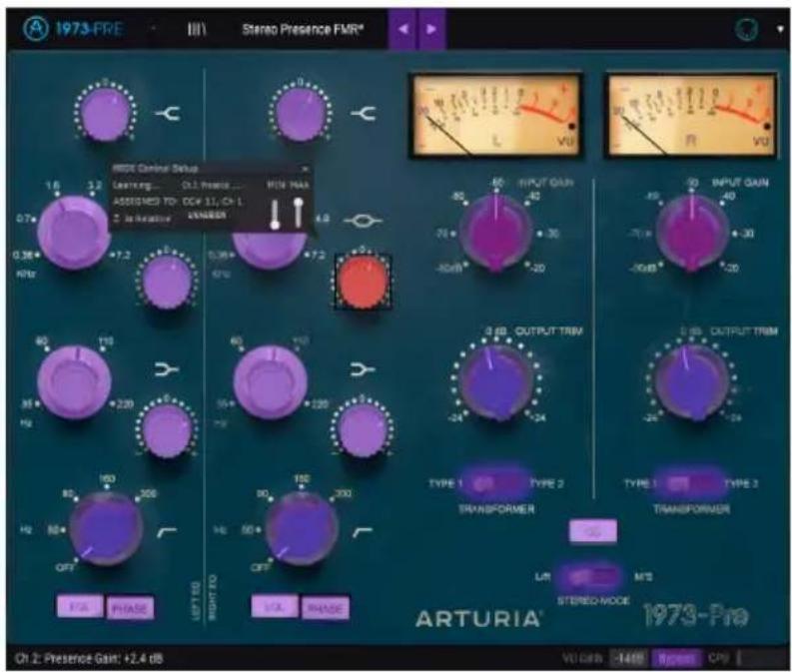Flip the left channel Transformer type switch
This screenshot has width=792, height=672.
[x=495, y=483]
